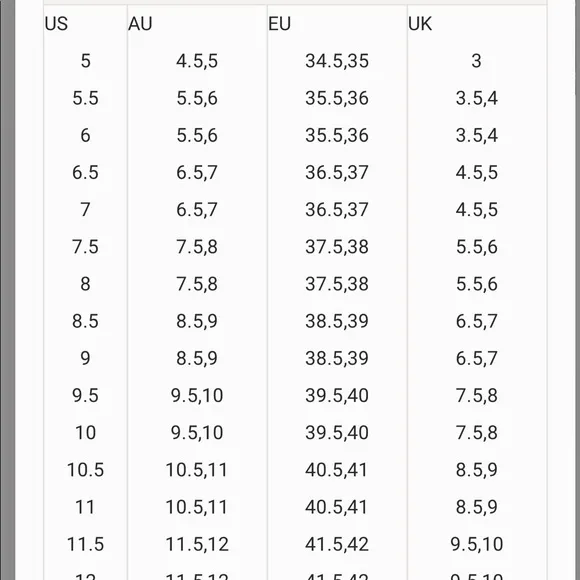Image resolution: width=580 pixels, height=580 pixels.
Task: Click the AU column header
Action: click(x=140, y=24)
